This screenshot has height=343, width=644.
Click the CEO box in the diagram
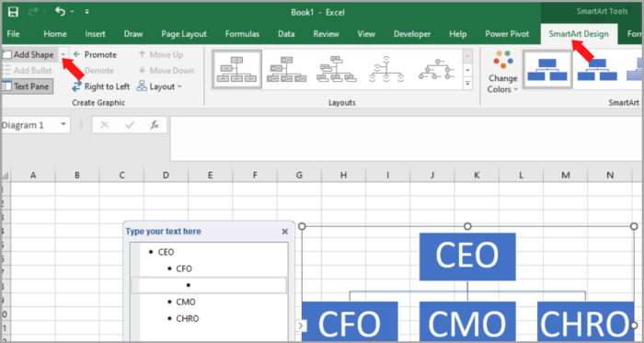coord(467,257)
